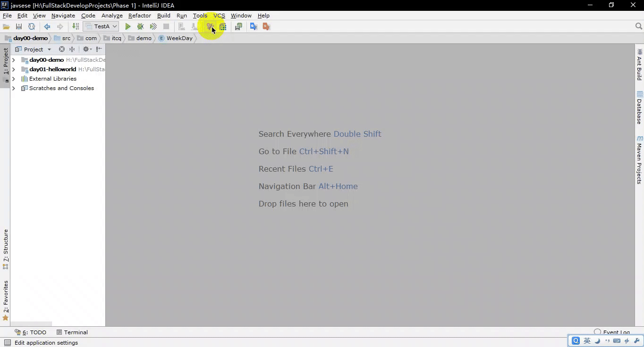Navigate back with the left arrow
The width and height of the screenshot is (644, 347).
(x=47, y=27)
